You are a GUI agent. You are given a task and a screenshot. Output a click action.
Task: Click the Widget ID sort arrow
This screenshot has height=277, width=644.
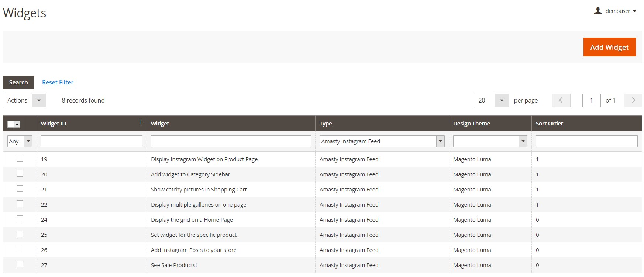[141, 123]
